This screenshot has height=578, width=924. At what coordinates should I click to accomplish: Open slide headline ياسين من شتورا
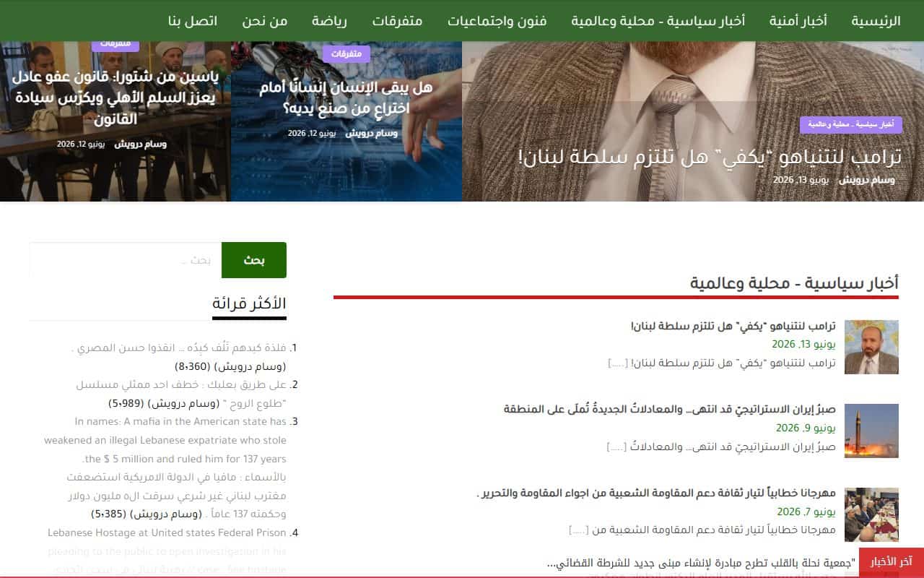(115, 97)
